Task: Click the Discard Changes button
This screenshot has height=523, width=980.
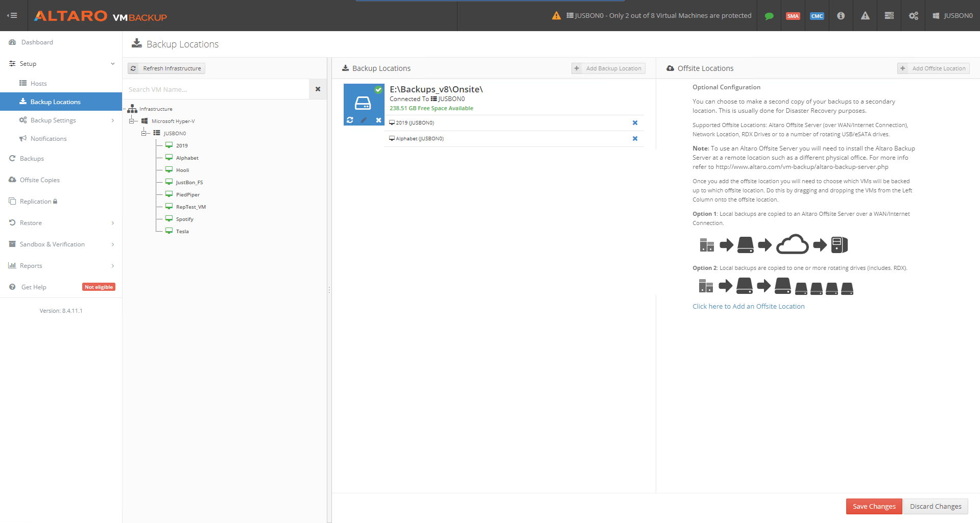Action: [x=936, y=506]
